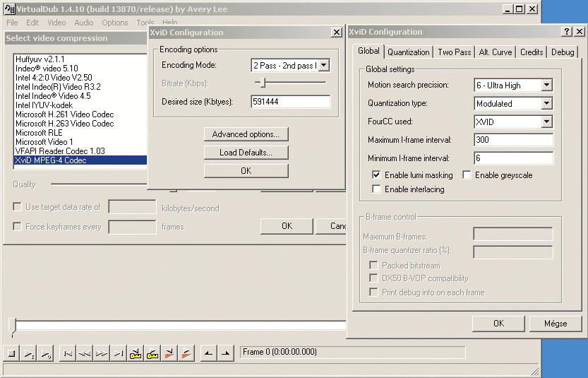Toggle Enable lumi masking checkbox
Screen dimensions: 588x378
(376, 175)
